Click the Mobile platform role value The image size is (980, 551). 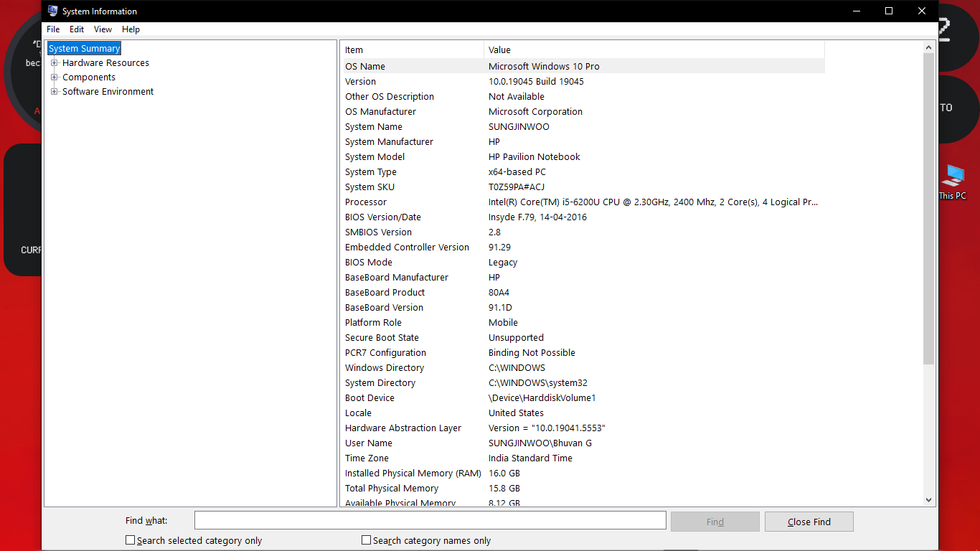pyautogui.click(x=503, y=322)
